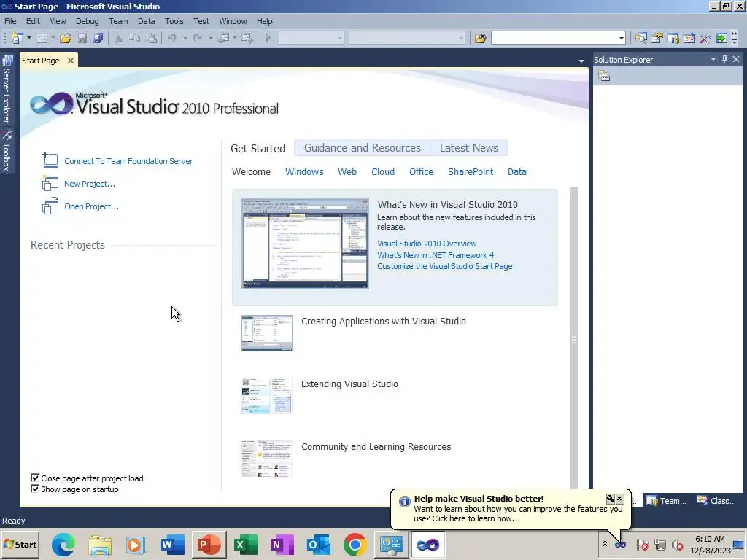The height and width of the screenshot is (560, 747).
Task: Show hidden tray icons chevron
Action: coord(605,544)
